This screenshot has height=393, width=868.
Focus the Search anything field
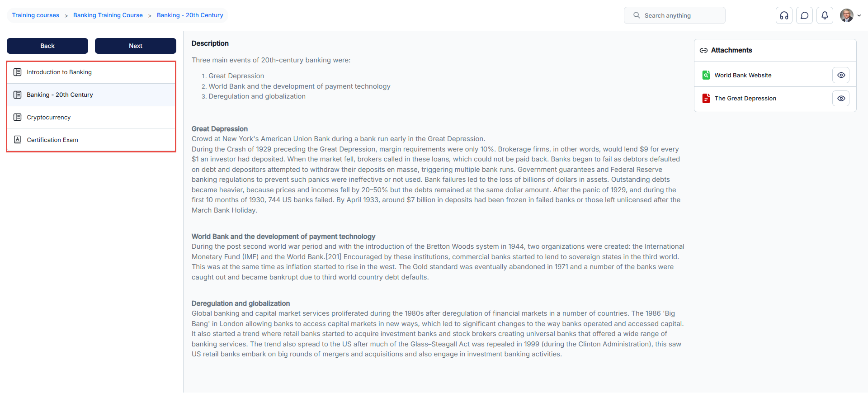pos(678,15)
